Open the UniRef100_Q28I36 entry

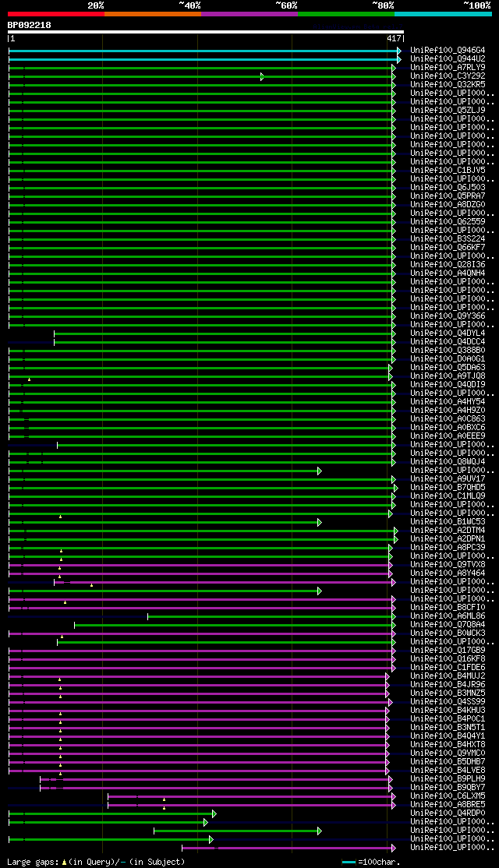(448, 264)
